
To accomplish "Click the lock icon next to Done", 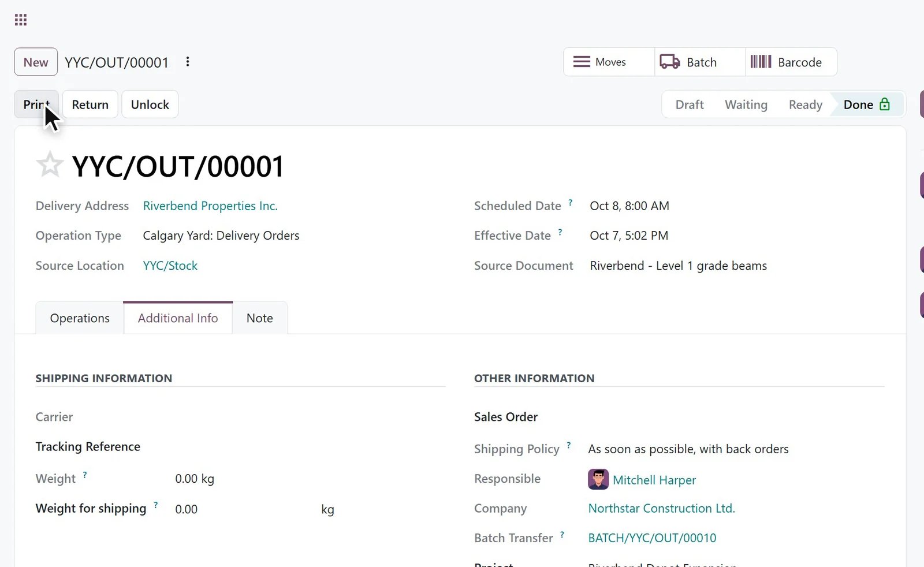I will tap(885, 105).
